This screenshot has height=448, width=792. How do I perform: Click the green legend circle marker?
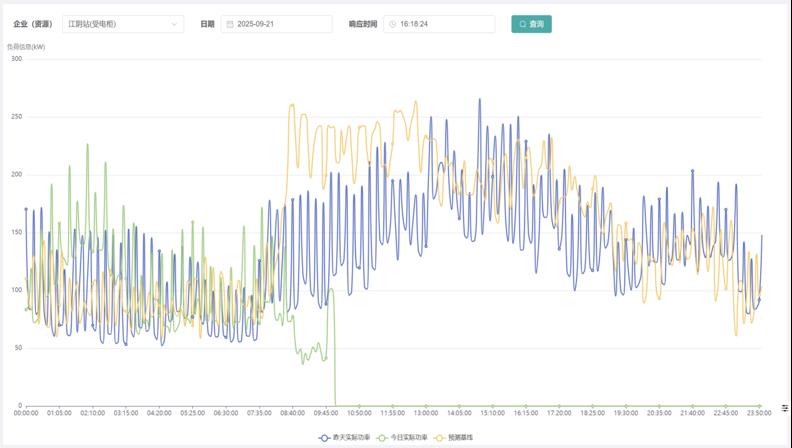pos(383,438)
